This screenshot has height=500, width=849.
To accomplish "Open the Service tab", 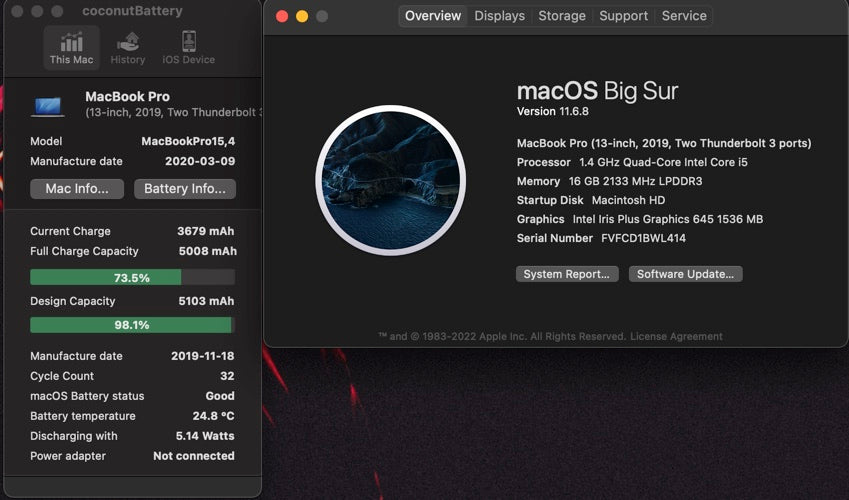I will (x=684, y=16).
